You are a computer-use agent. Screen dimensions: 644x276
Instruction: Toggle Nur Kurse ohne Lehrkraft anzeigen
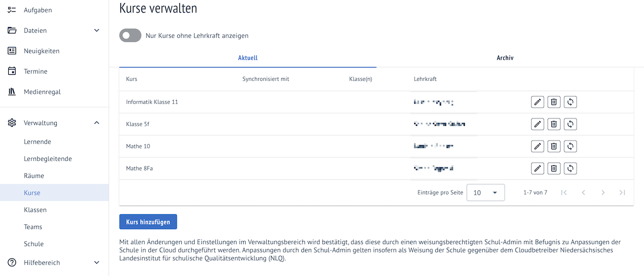[x=130, y=36]
